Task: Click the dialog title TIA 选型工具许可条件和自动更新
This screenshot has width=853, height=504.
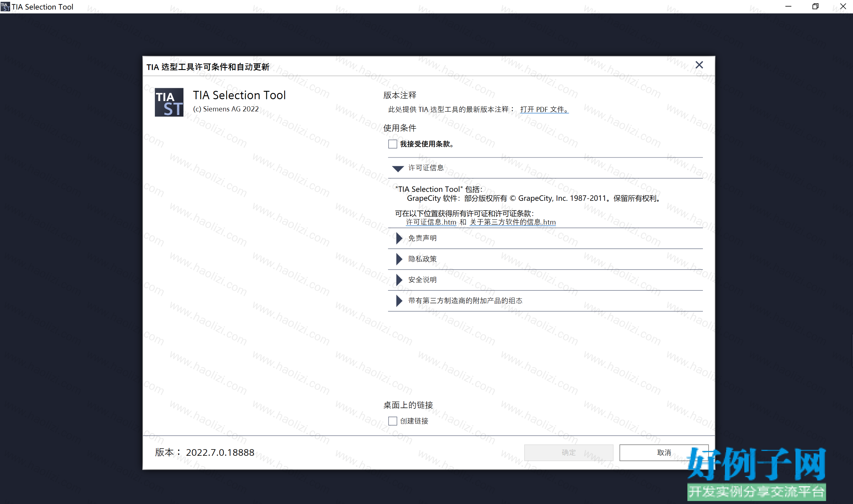Action: tap(208, 67)
